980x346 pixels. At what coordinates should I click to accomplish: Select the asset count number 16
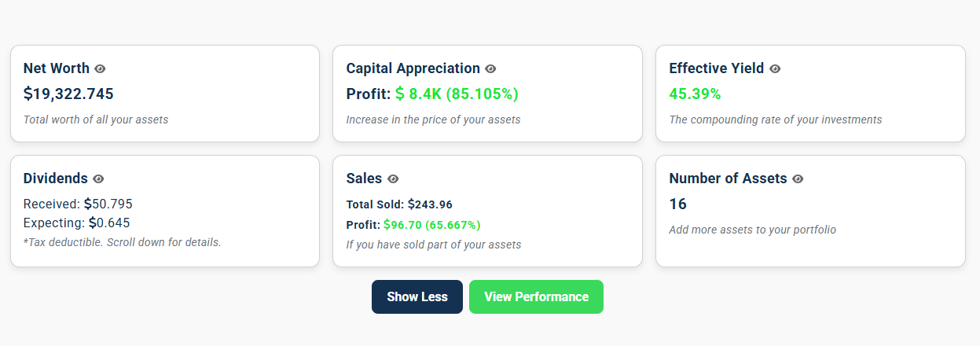pos(677,204)
